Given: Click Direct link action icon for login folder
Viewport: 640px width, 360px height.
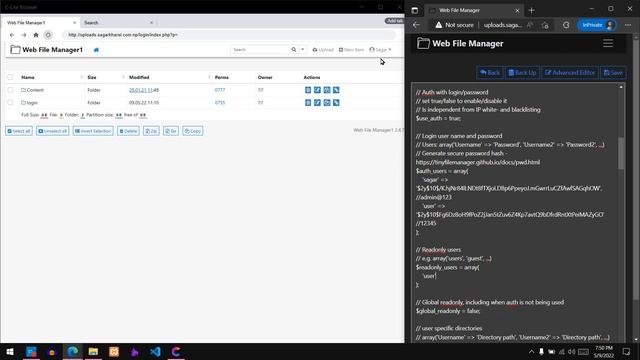Looking at the screenshot, I should pyautogui.click(x=336, y=102).
